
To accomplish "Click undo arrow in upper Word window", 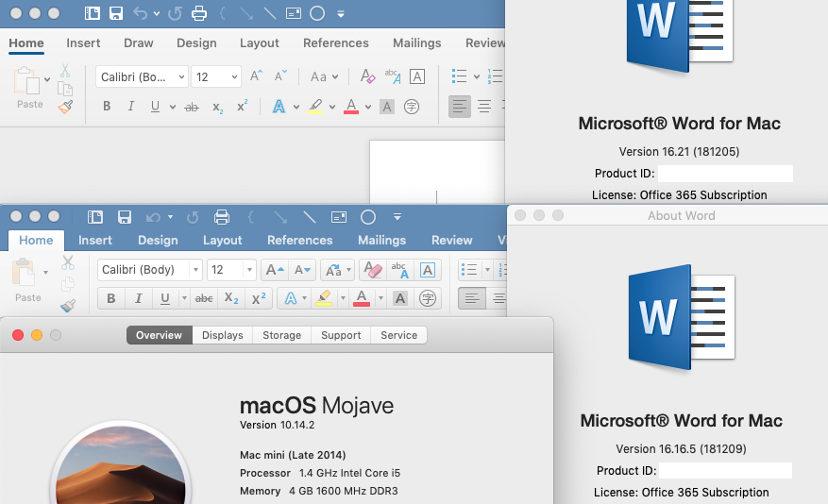I will (141, 13).
